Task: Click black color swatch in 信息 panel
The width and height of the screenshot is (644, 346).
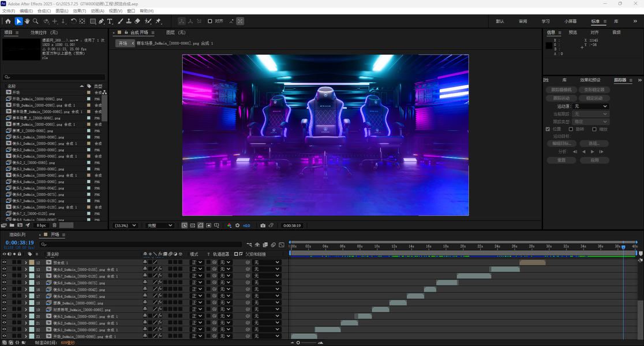Action: click(x=549, y=46)
